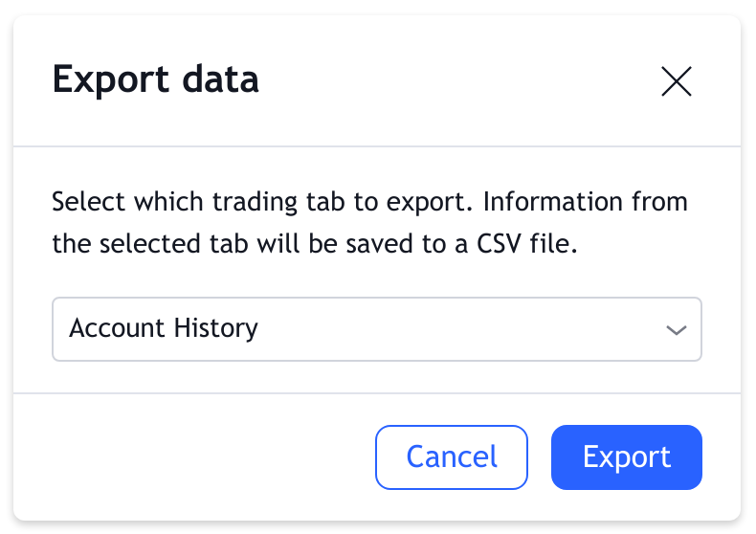The image size is (756, 534).
Task: Abort the export with Cancel
Action: (452, 456)
